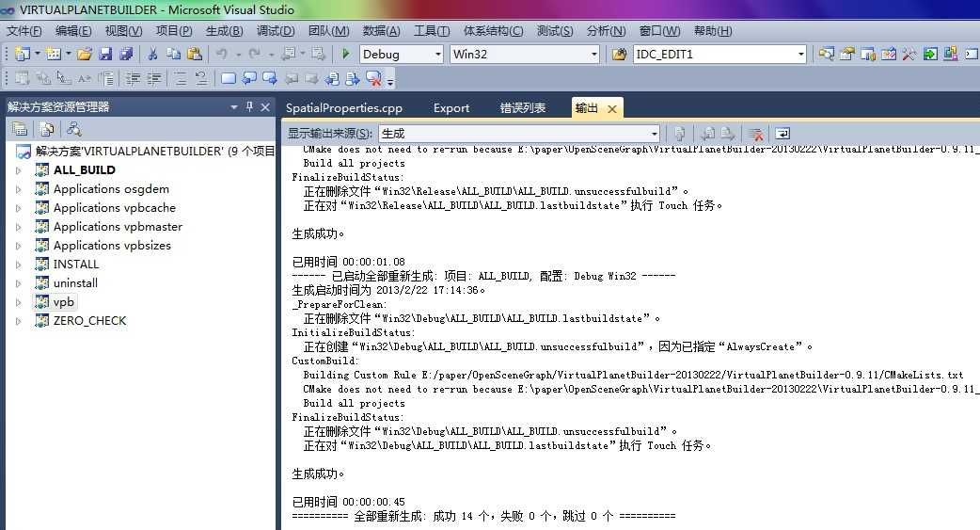980x530 pixels.
Task: Click the comment out selection icon
Action: pos(180,78)
